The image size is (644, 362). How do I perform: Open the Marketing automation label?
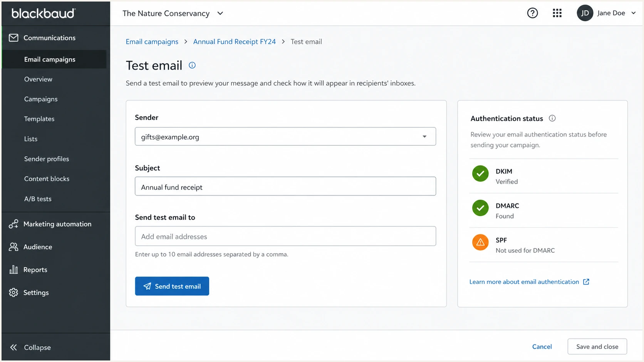(57, 224)
